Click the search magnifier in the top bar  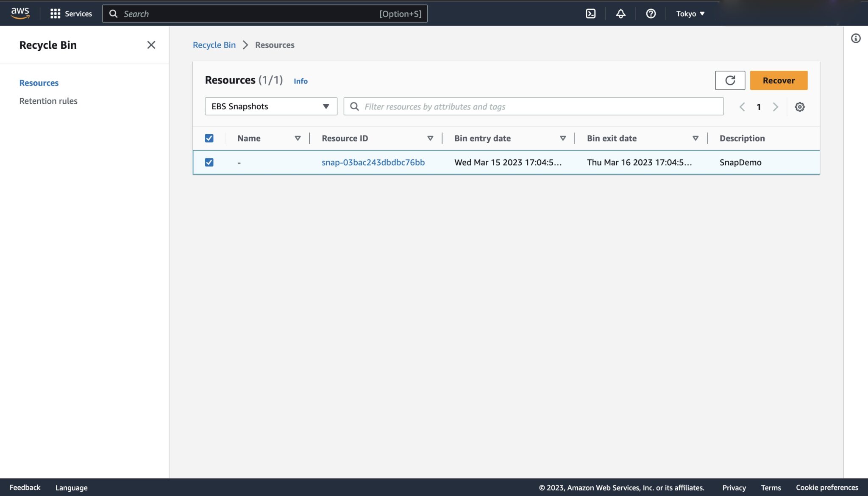[113, 13]
